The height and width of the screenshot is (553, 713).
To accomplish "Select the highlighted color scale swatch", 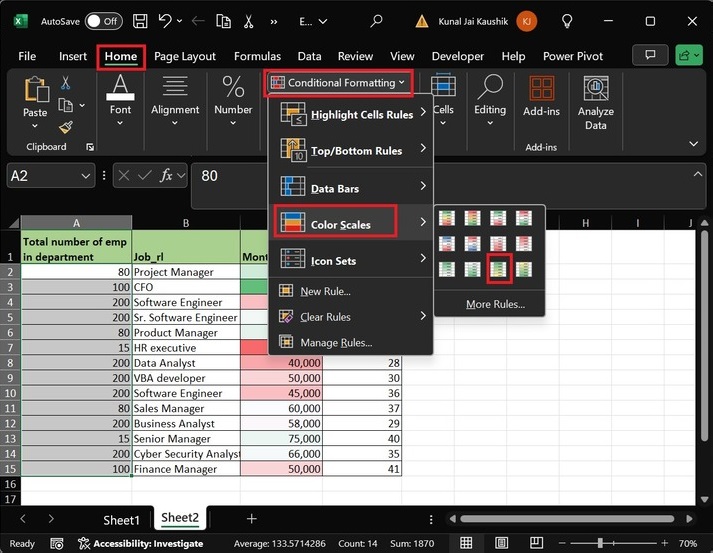I will pyautogui.click(x=498, y=268).
